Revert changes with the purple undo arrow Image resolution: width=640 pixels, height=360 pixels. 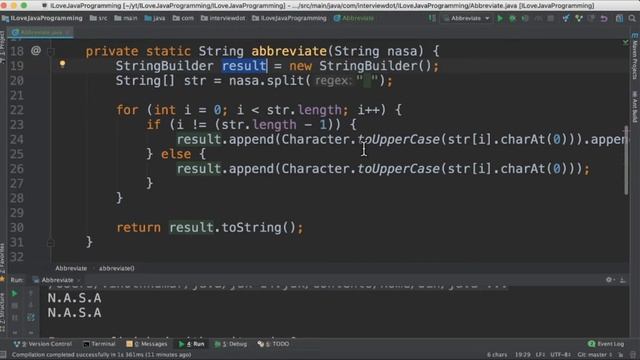pyautogui.click(x=604, y=18)
